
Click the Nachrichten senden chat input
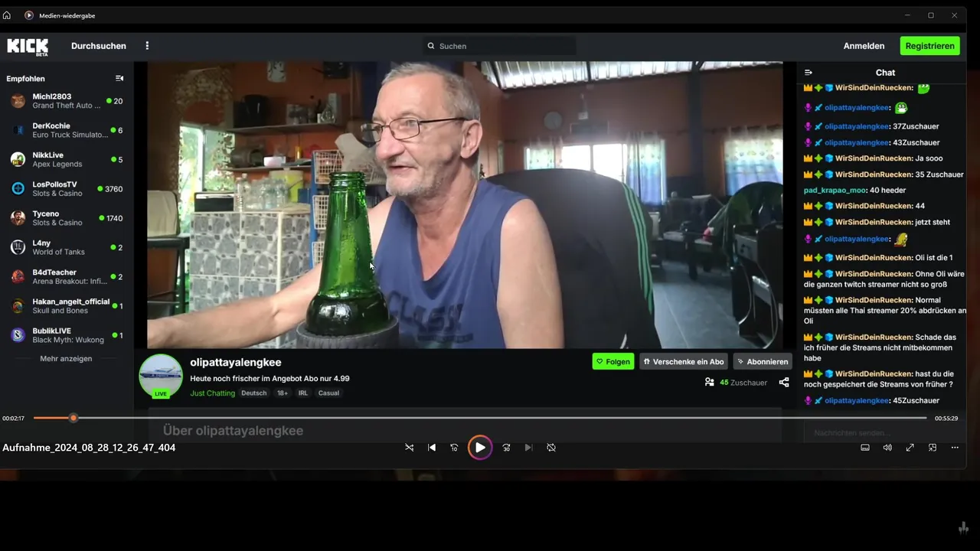[884, 433]
